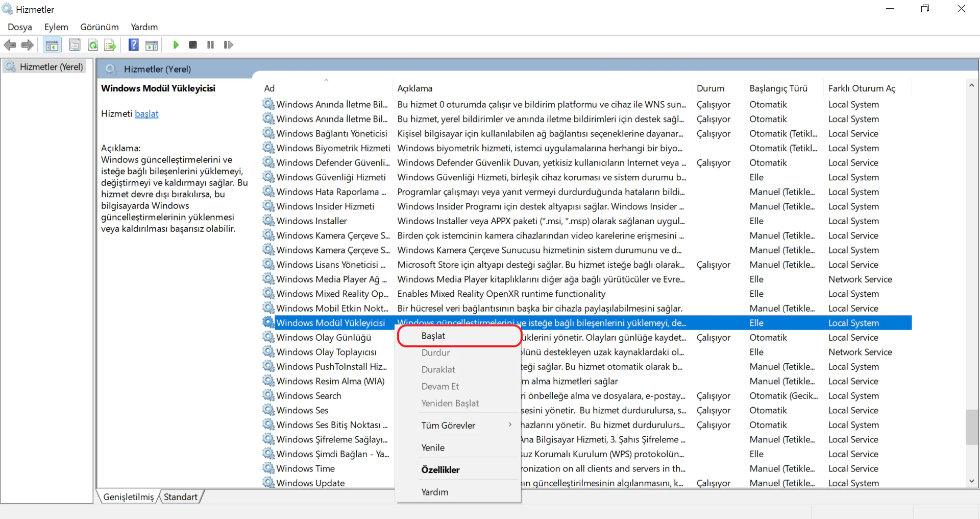Click the Stop Service square icon
Viewport: 980px width, 519px height.
tap(193, 45)
